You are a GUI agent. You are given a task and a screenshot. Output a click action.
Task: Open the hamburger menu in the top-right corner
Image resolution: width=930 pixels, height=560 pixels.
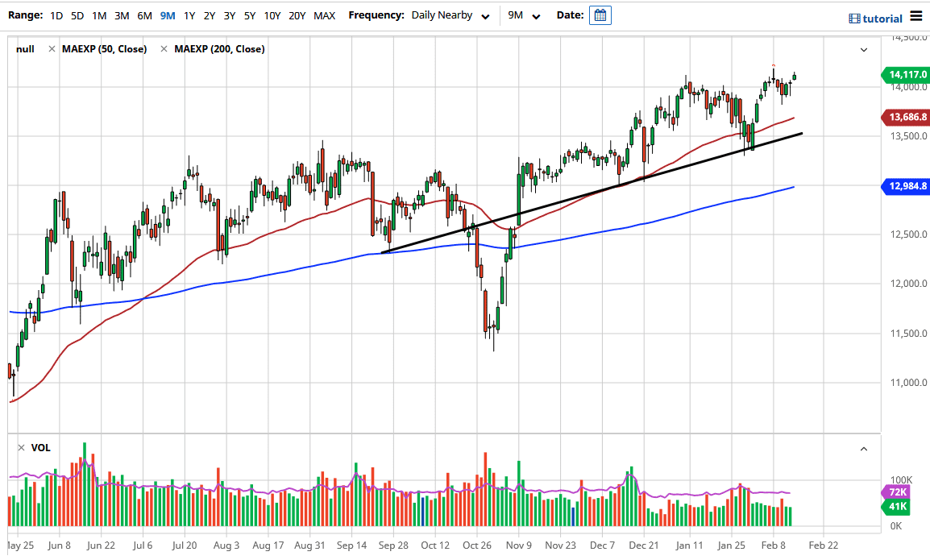point(916,17)
